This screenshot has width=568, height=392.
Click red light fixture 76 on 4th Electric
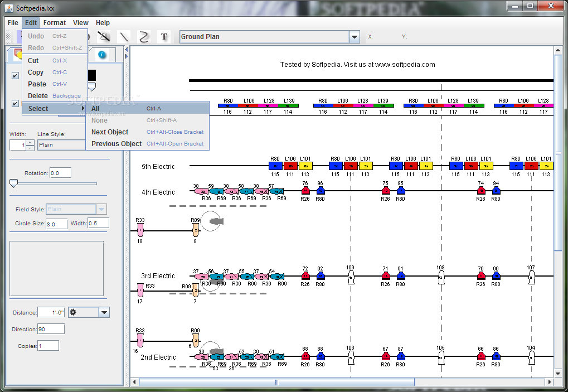[305, 190]
